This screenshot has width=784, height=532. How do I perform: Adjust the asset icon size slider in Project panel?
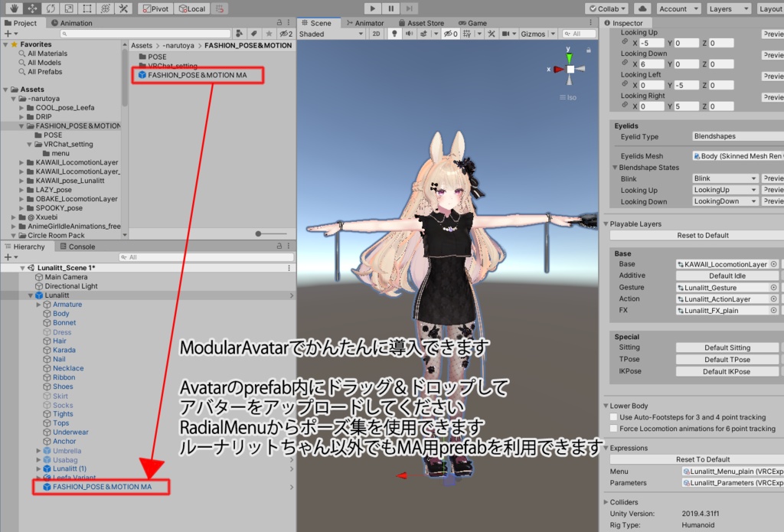(x=256, y=235)
